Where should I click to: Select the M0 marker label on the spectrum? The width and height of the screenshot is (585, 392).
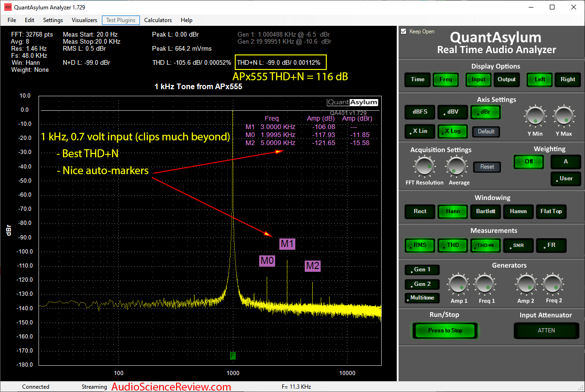[267, 261]
